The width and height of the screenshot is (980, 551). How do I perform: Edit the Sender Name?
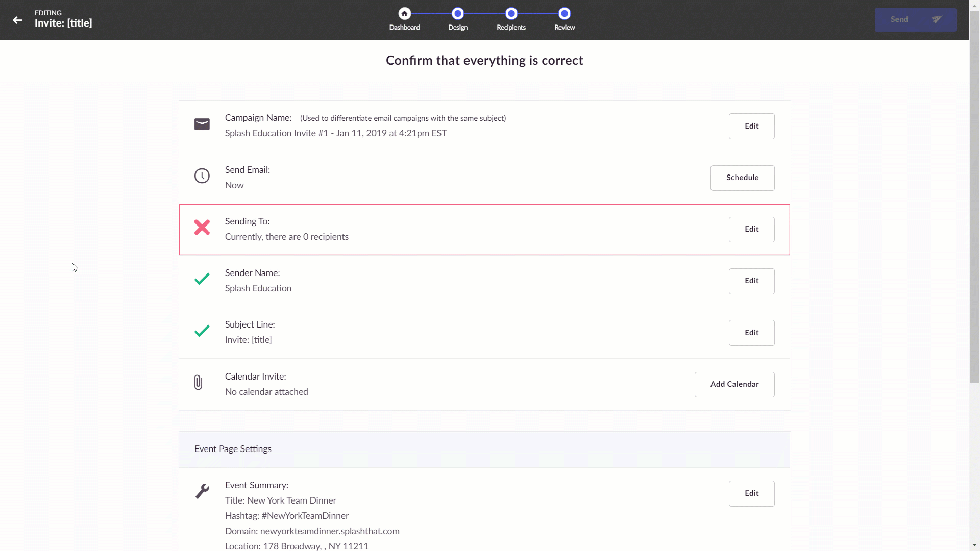click(751, 281)
